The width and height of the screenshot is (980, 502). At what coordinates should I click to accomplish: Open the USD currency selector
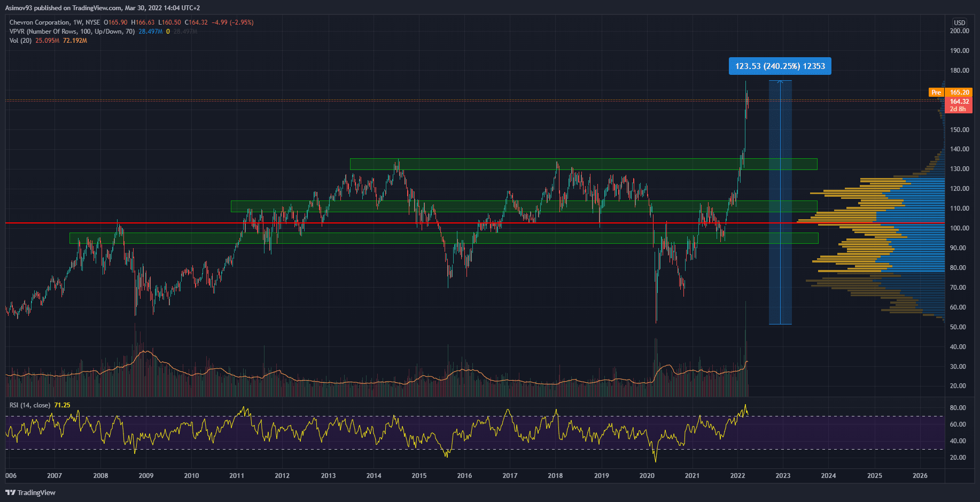coord(959,22)
